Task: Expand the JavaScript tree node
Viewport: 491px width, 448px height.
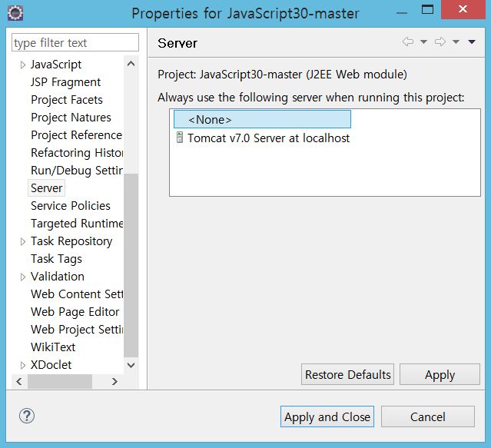Action: pos(22,65)
